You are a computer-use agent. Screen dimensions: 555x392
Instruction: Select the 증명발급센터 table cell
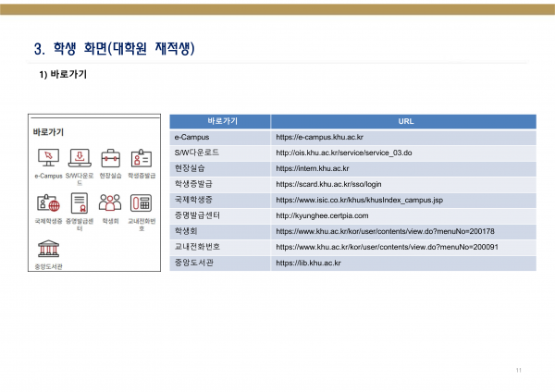pos(220,215)
